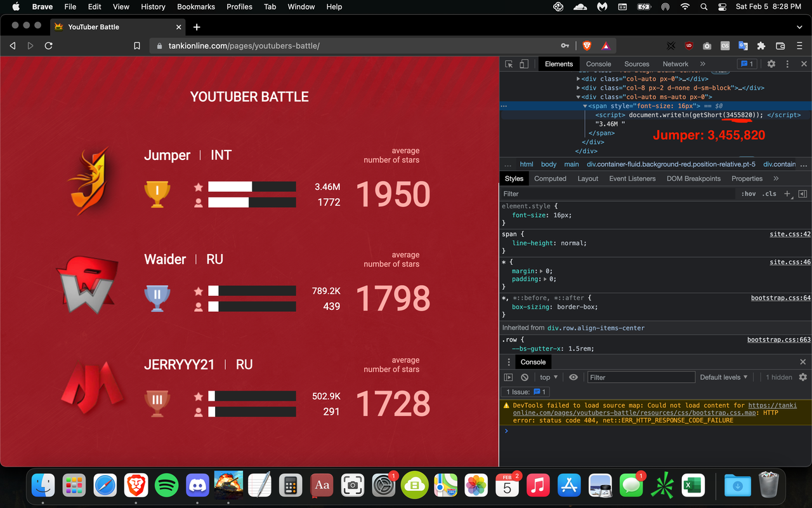Image resolution: width=812 pixels, height=508 pixels.
Task: Switch to the Sources panel tab
Action: (636, 64)
